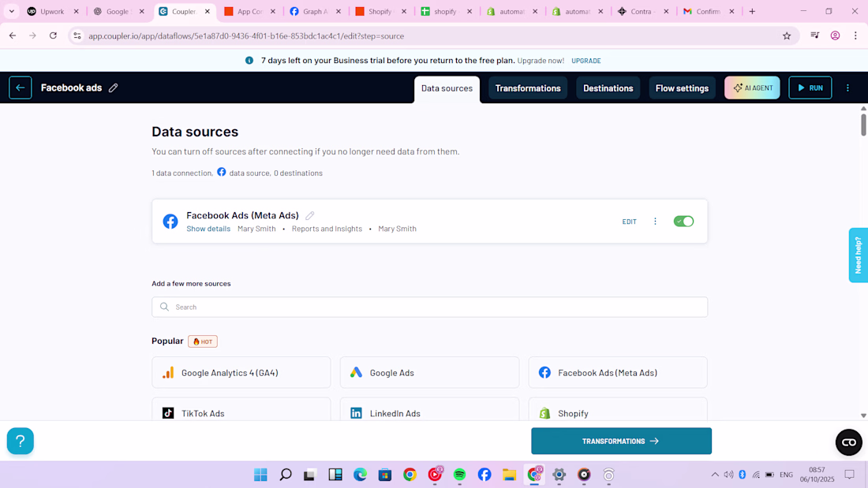
Task: View site information icon in address bar
Action: (x=77, y=36)
